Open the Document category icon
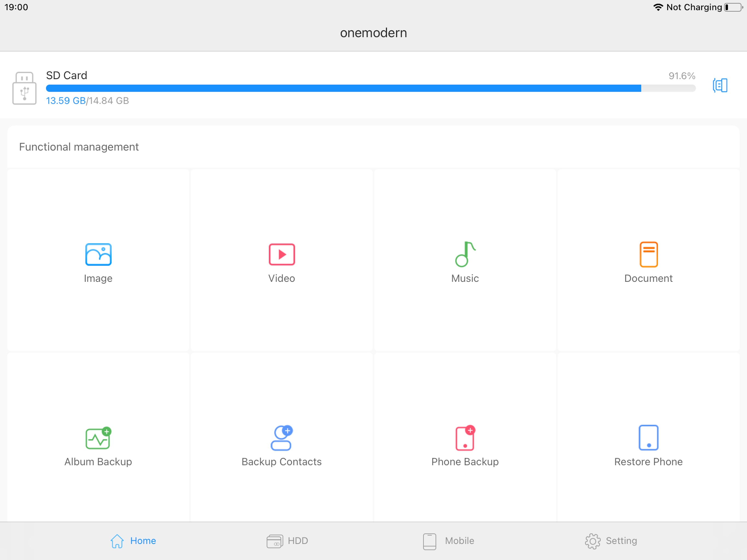This screenshot has height=560, width=747. [x=648, y=254]
